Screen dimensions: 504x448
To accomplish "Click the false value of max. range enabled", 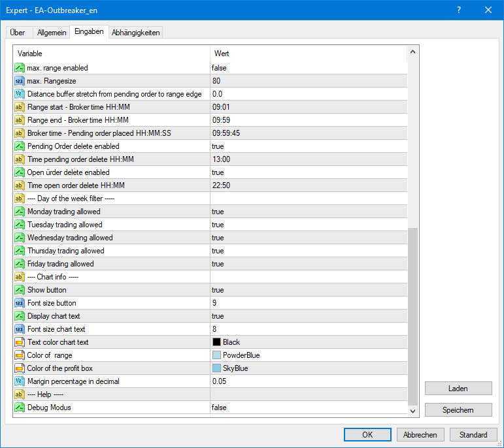I will coord(219,68).
